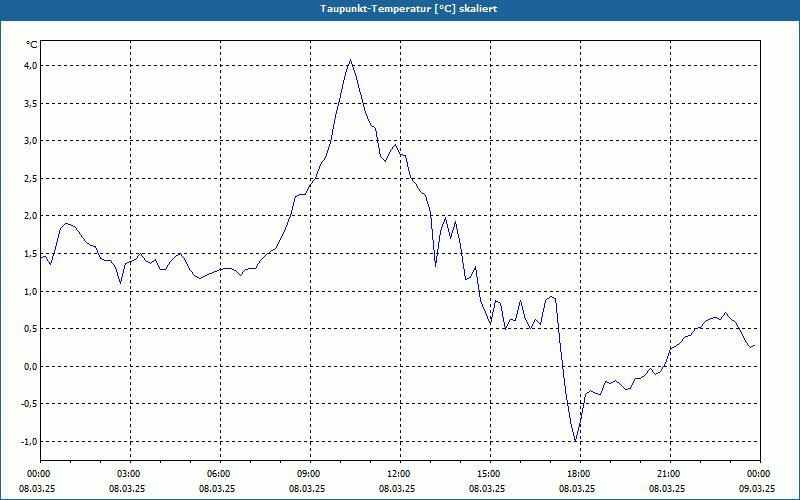Viewport: 800px width, 500px height.
Task: Click the 06:00 time label
Action: (220, 474)
